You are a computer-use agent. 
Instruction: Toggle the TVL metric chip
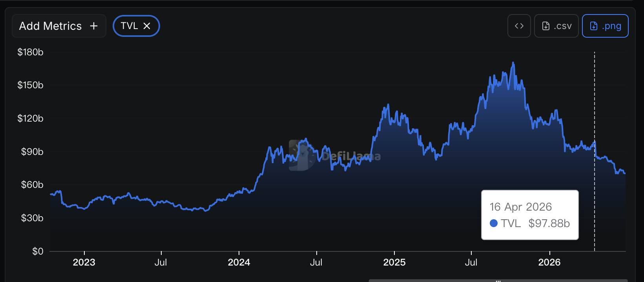pyautogui.click(x=136, y=26)
